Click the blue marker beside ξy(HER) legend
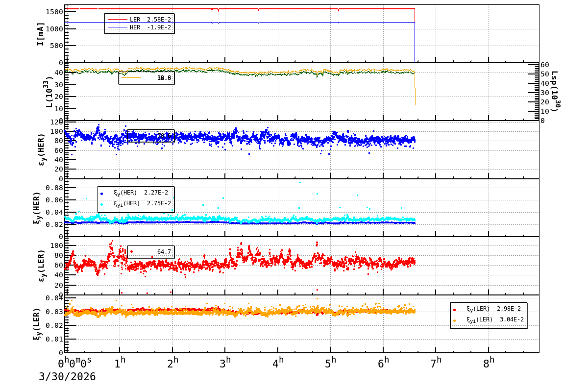This screenshot has height=391, width=588. (x=101, y=194)
